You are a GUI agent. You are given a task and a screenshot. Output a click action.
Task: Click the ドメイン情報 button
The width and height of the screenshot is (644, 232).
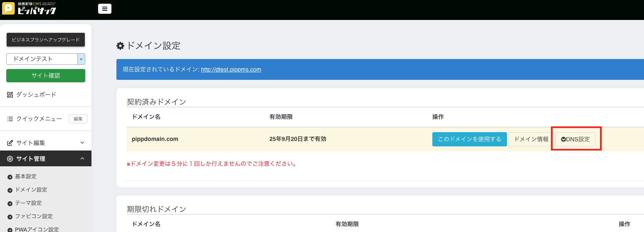coord(531,139)
